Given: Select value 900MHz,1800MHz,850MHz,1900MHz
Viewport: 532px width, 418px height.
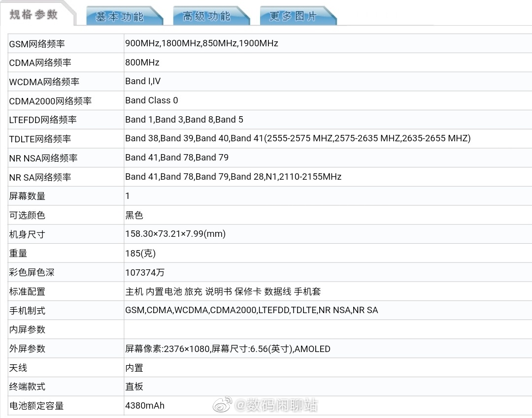Looking at the screenshot, I should pos(201,43).
